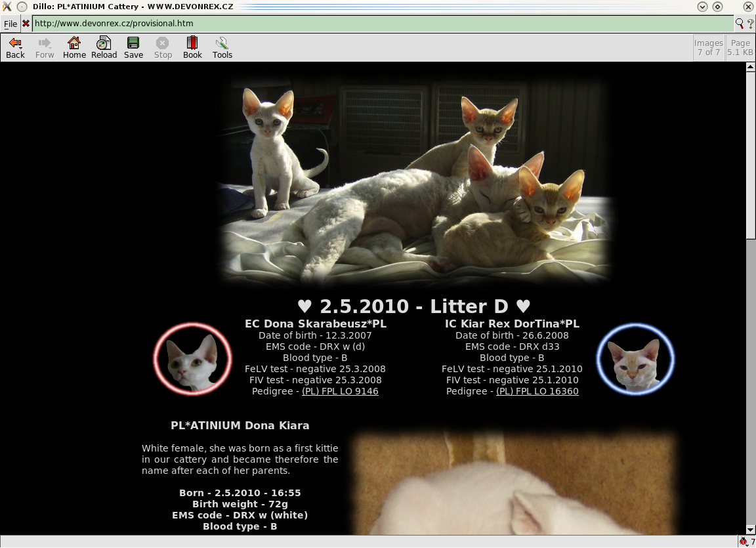Image resolution: width=756 pixels, height=548 pixels.
Task: Open the window menu icon in title bar
Action: click(22, 7)
